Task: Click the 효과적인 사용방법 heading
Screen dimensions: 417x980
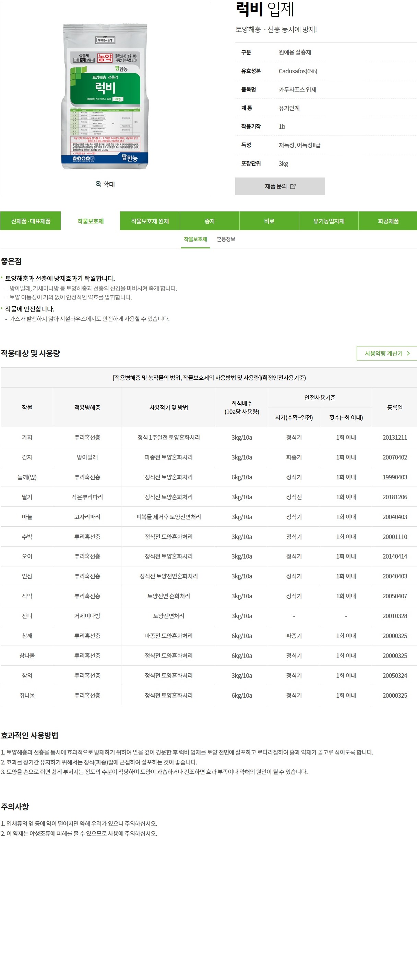Action: pos(30,735)
